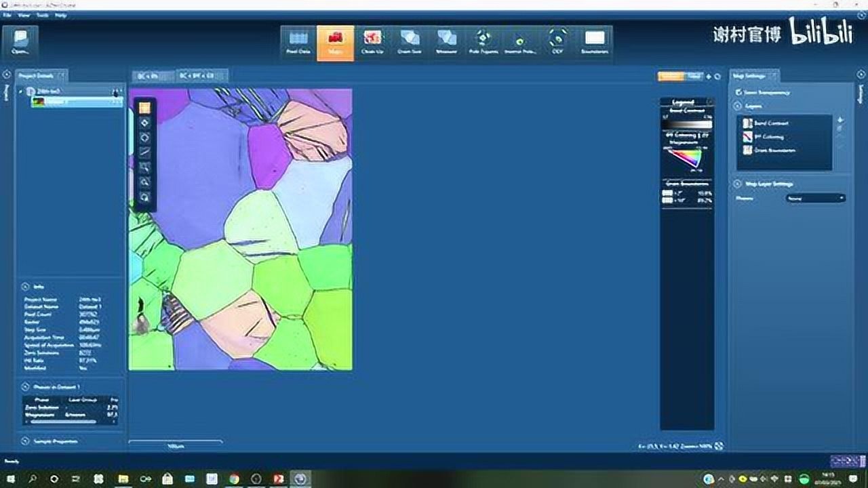Click the Open project button
Viewport: 868px width, 488px height.
(x=20, y=42)
